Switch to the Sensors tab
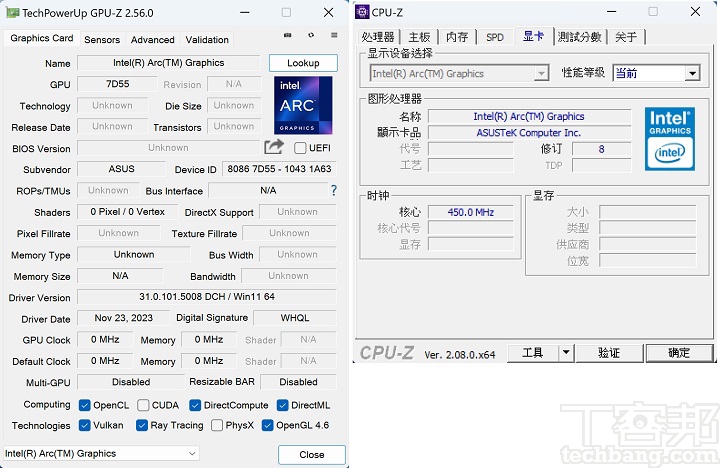 (102, 39)
